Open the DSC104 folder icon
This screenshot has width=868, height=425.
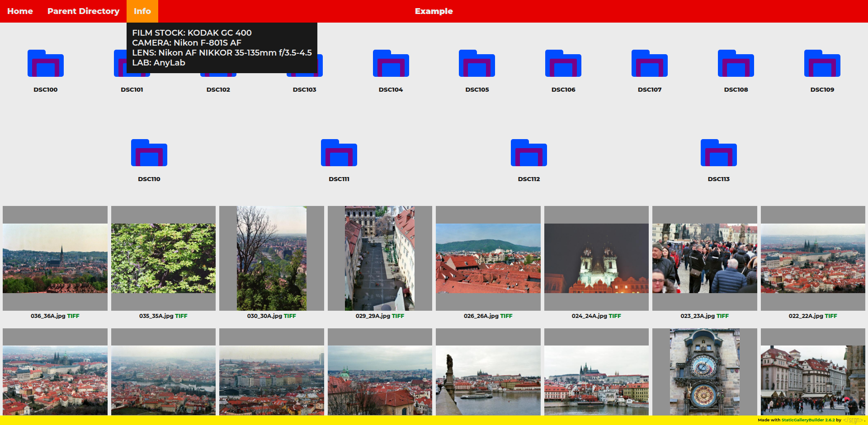tap(391, 64)
